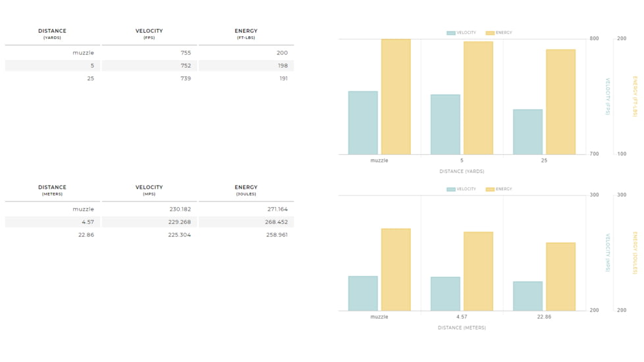Toggle Energy legend in the yards chart

pyautogui.click(x=498, y=33)
